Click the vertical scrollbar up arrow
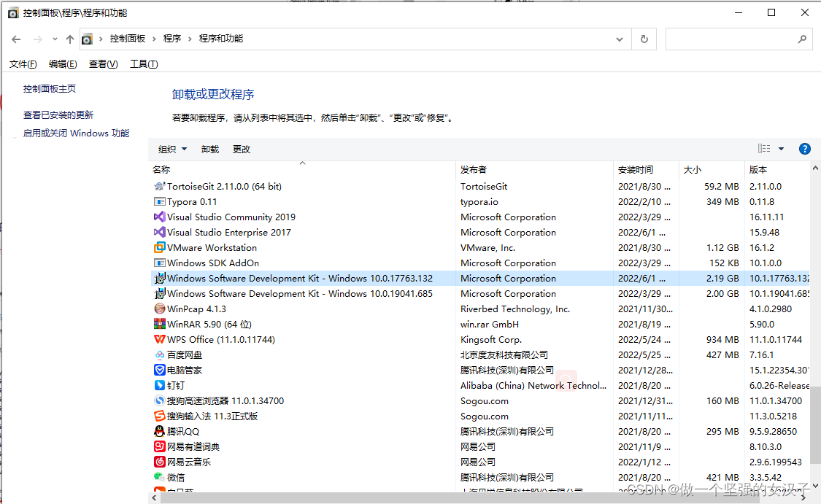Viewport: 821px width, 504px height. [815, 168]
